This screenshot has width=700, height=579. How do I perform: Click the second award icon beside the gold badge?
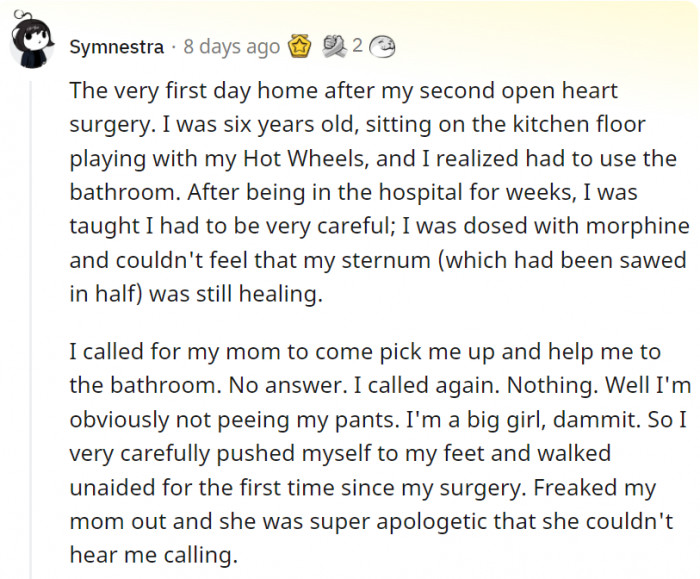(335, 46)
